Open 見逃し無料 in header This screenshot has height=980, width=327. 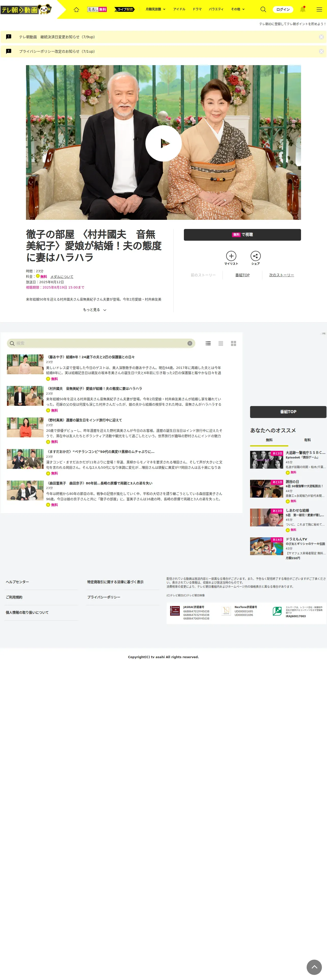(97, 9)
